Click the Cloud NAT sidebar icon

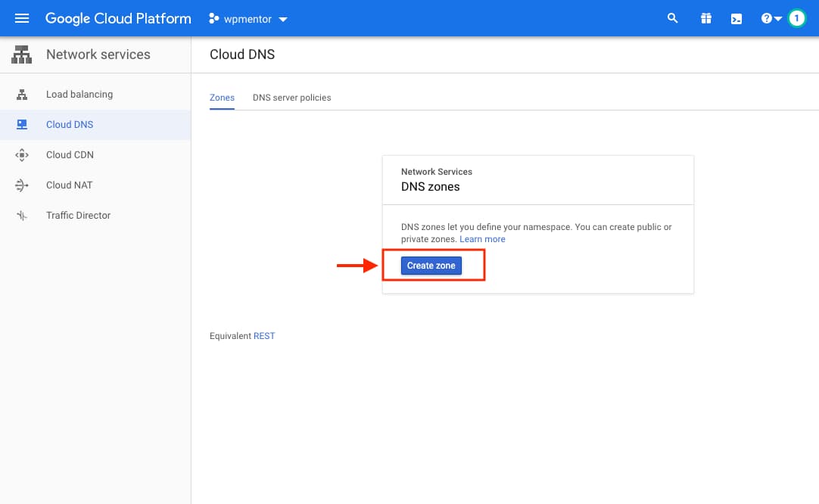point(22,185)
